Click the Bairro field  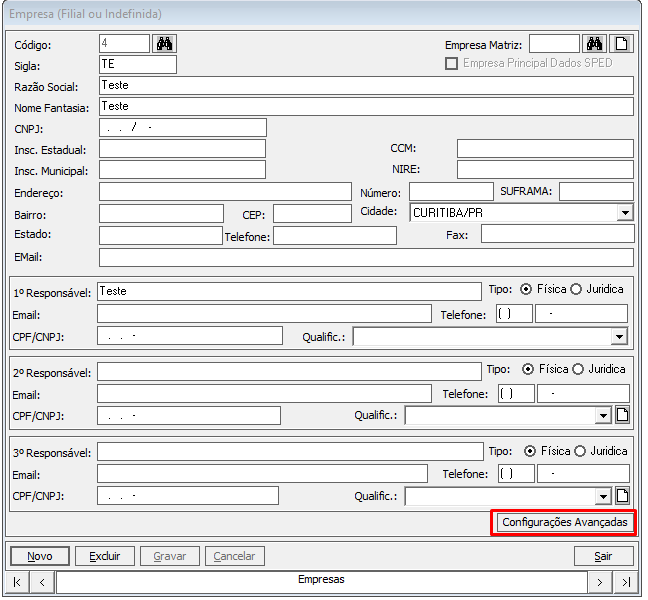[x=161, y=214]
